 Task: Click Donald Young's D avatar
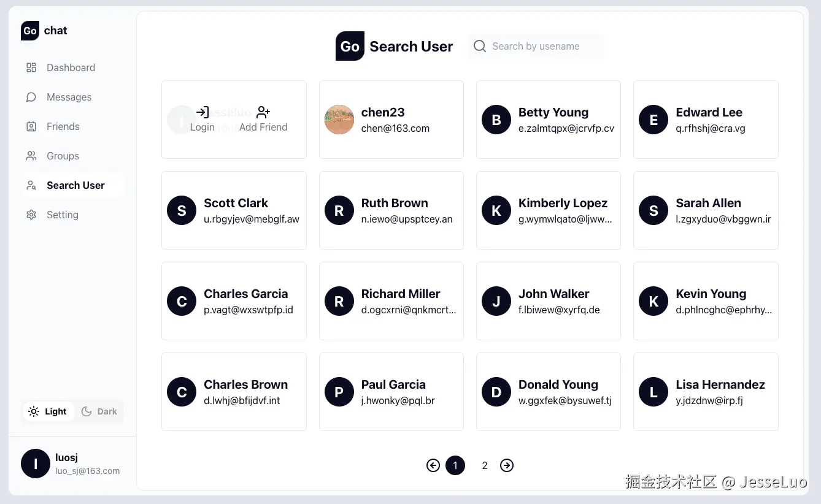(496, 392)
